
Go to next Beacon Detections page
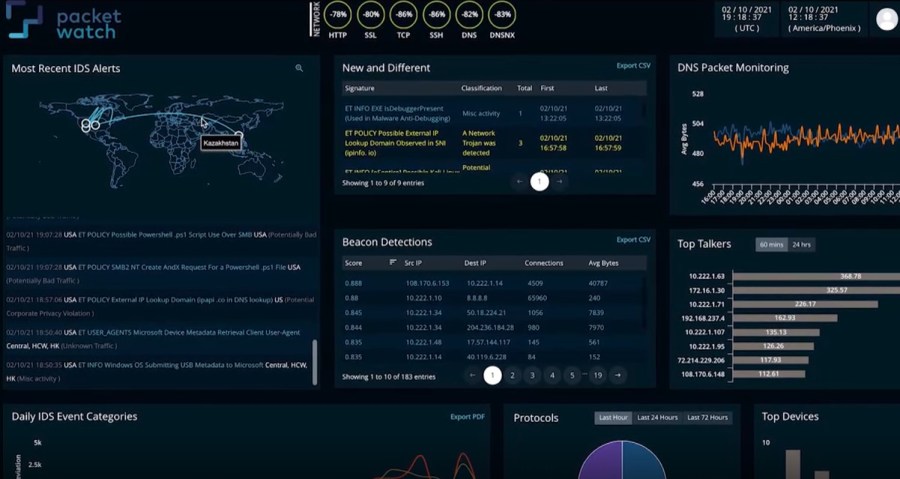pos(618,375)
